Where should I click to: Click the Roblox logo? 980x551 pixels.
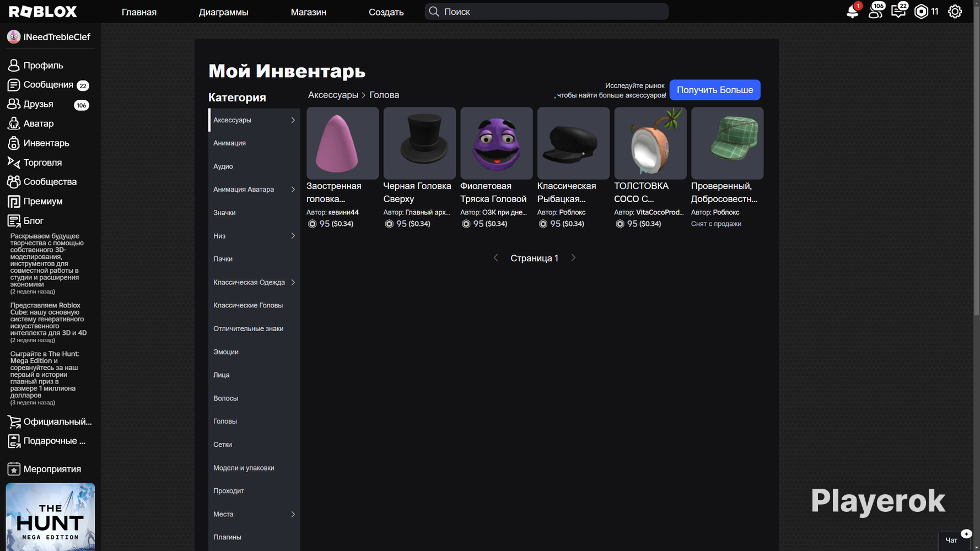pos(43,12)
